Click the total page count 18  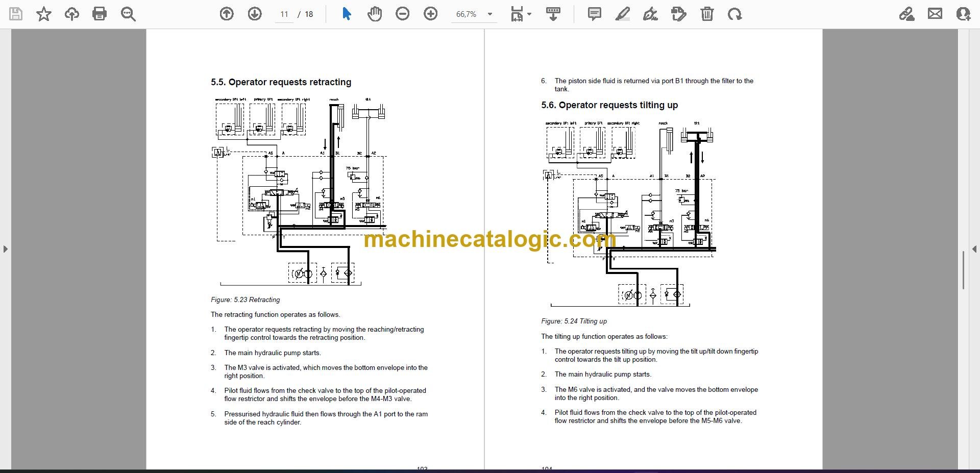point(309,14)
